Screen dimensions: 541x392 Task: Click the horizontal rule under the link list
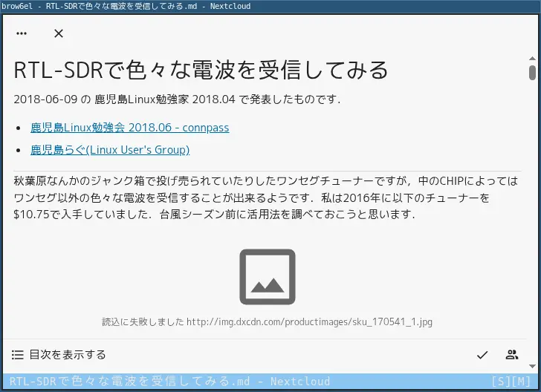pyautogui.click(x=268, y=171)
